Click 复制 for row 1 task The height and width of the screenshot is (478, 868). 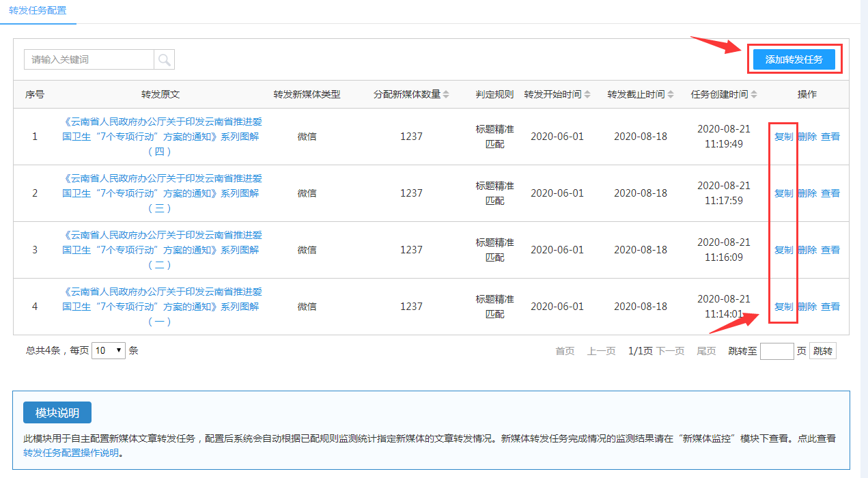point(783,137)
